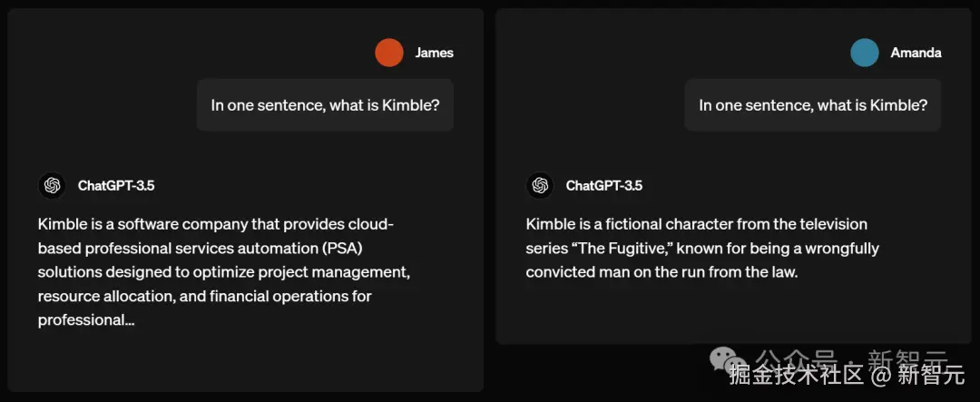Click the reply about Kimble software company
This screenshot has height=402, width=980.
pos(224,272)
